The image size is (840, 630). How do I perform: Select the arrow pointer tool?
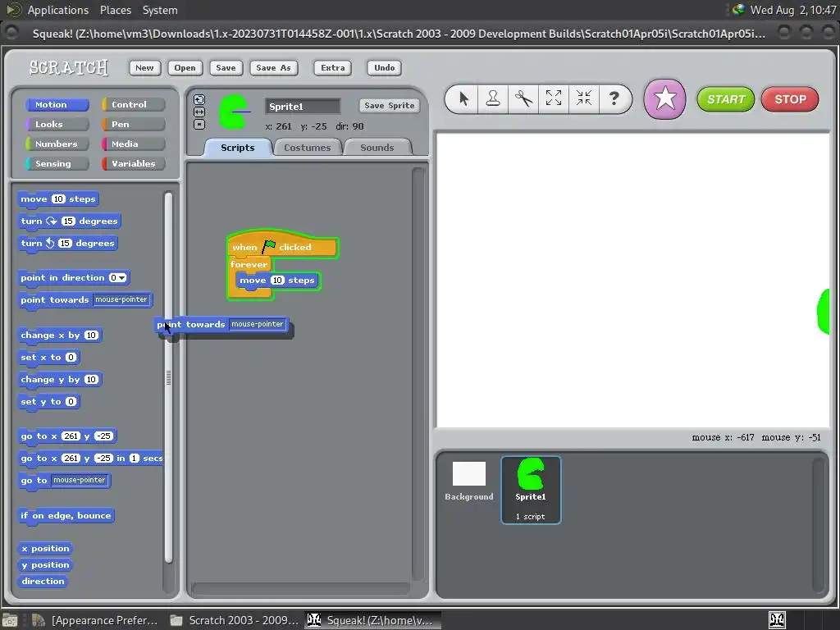click(463, 98)
